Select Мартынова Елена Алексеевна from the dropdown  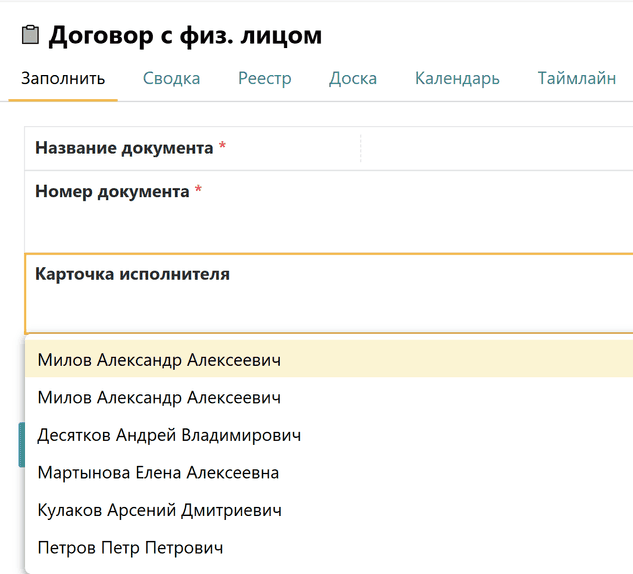coord(158,473)
